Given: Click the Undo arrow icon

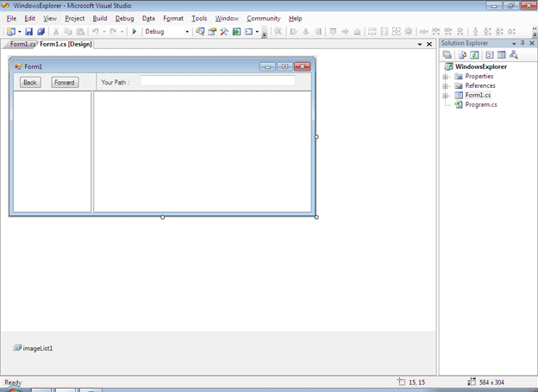Looking at the screenshot, I should [x=96, y=32].
